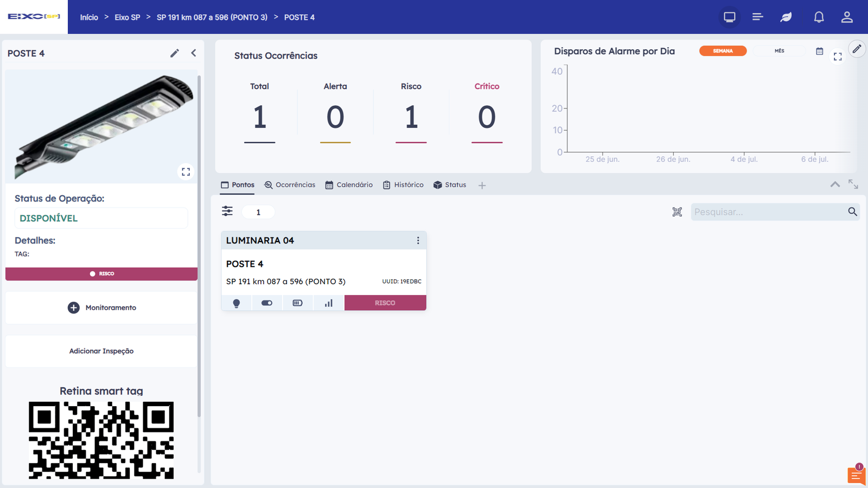Click the battery icon on LUMINARIA 04 card
The height and width of the screenshot is (488, 868).
[297, 303]
